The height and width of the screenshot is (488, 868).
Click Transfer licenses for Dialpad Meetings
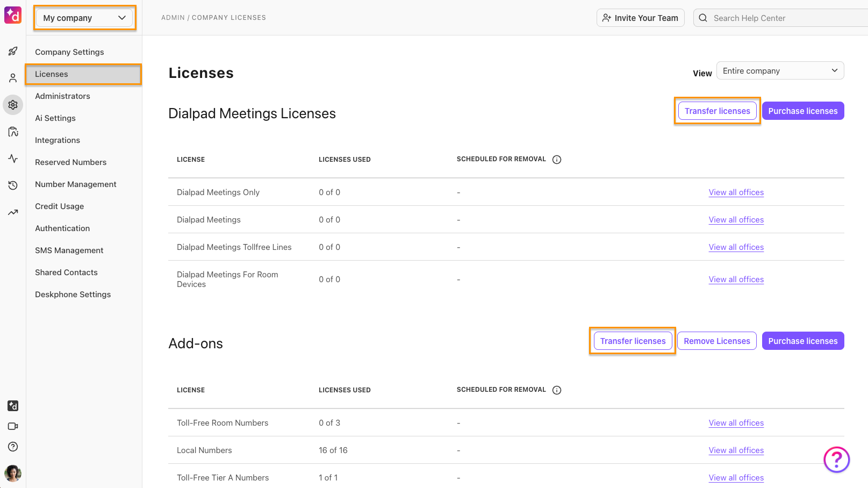tap(717, 111)
